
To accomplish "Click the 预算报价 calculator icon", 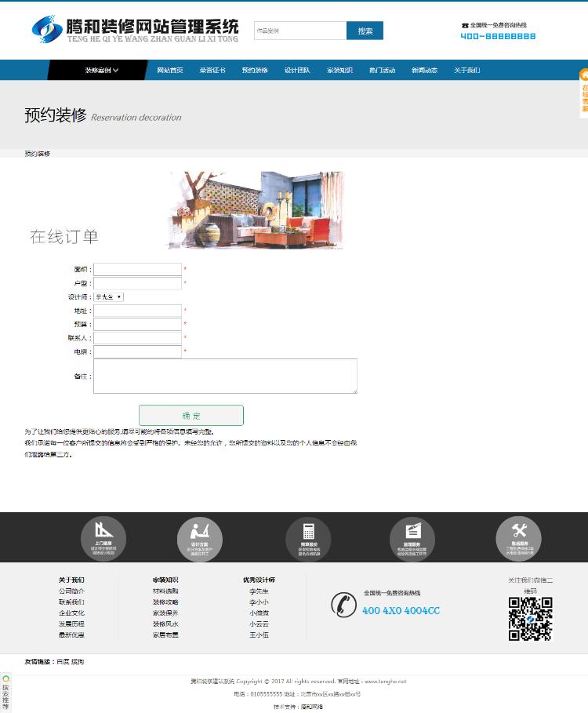I will [x=309, y=532].
